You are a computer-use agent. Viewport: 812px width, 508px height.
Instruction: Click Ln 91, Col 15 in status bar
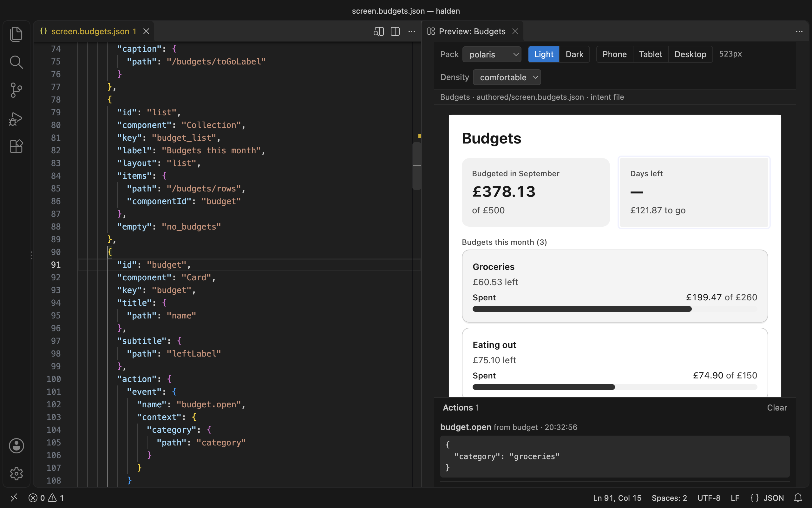click(617, 498)
